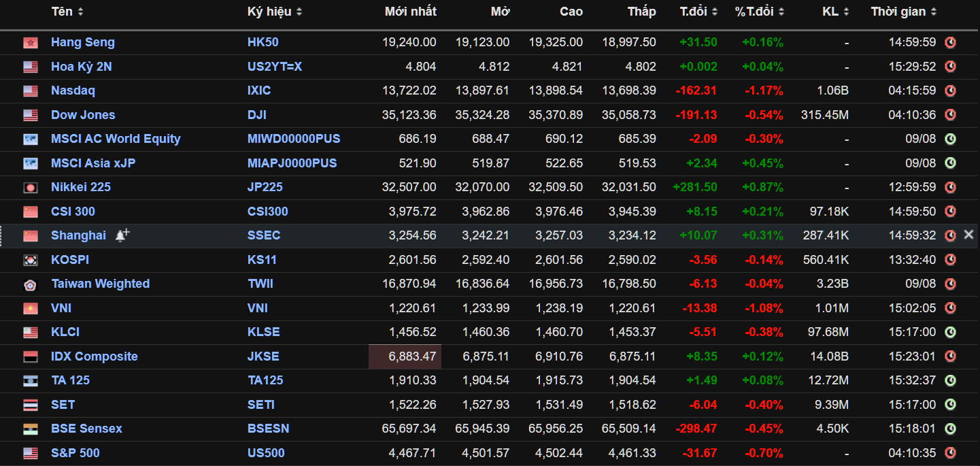
Task: Click the South Korea flag next to KOSPI
Action: 30,259
